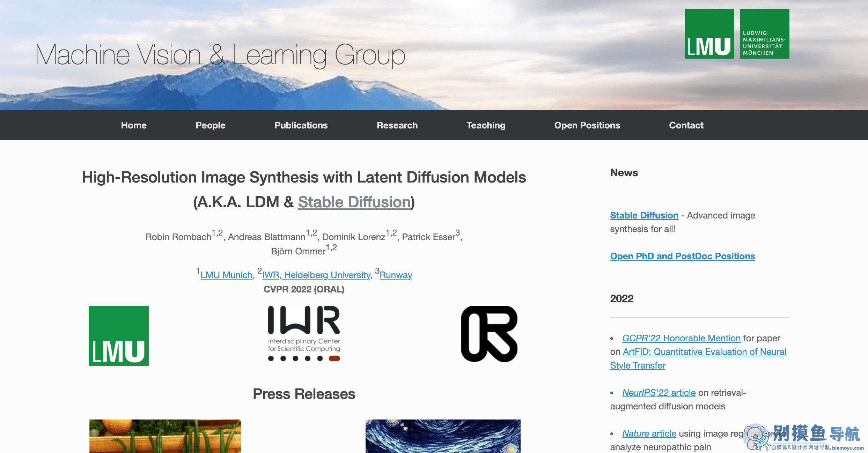Click the LMU logo in the header
868x453 pixels.
(709, 34)
